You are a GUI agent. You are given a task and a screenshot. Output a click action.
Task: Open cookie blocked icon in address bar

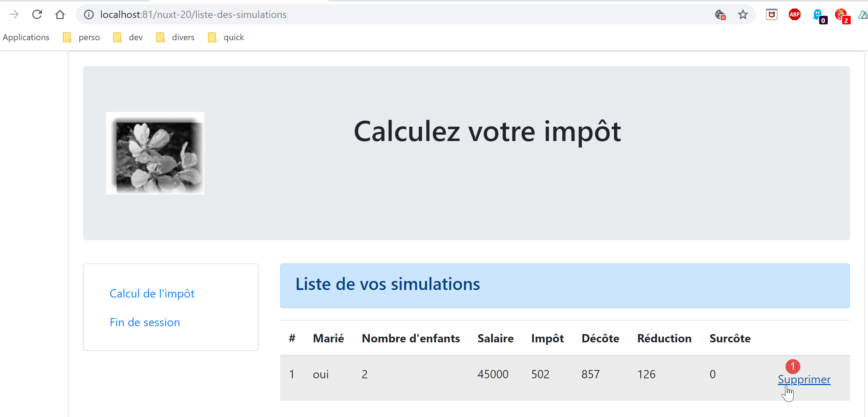(720, 14)
